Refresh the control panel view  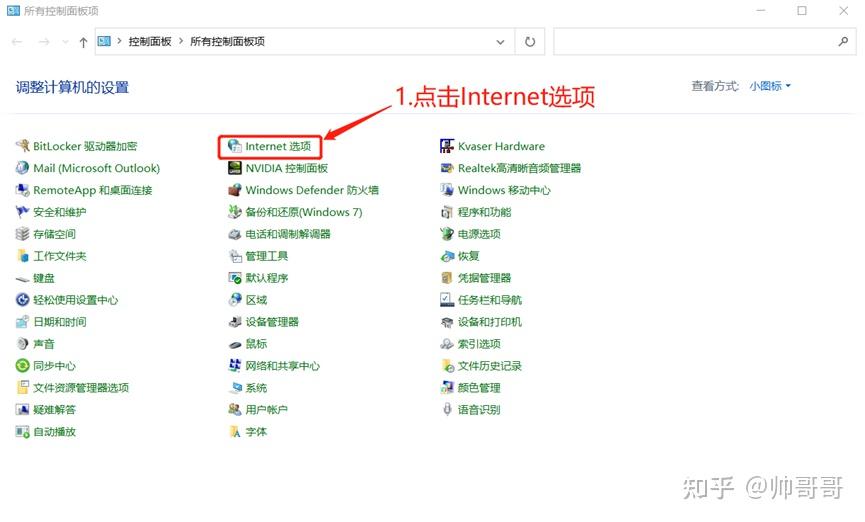tap(530, 42)
